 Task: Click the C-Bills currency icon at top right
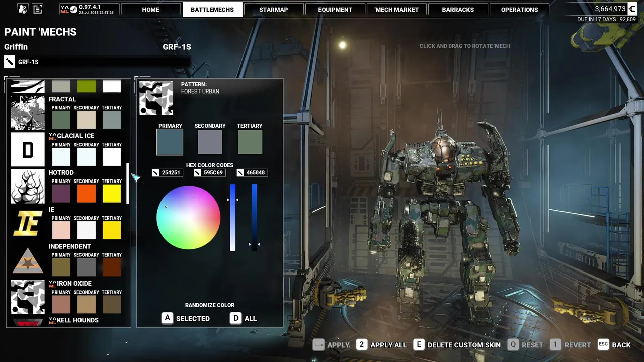coord(632,9)
